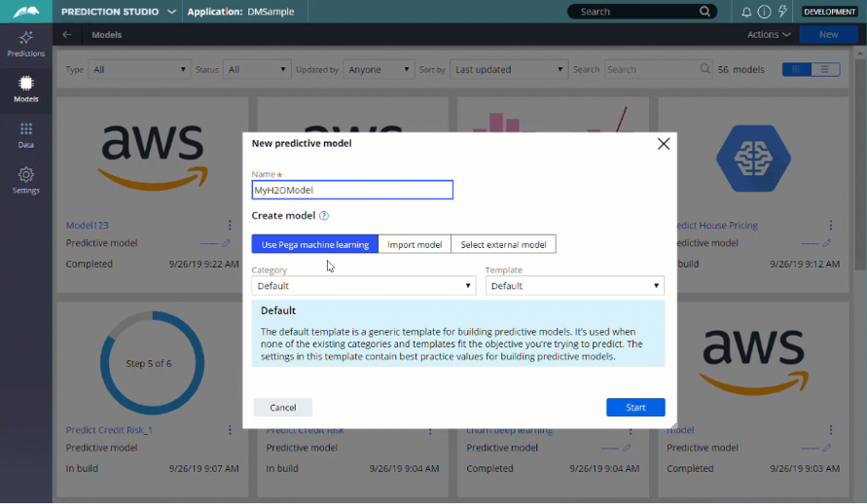Select Use Pega machine learning option
The height and width of the screenshot is (504, 867).
(x=314, y=244)
